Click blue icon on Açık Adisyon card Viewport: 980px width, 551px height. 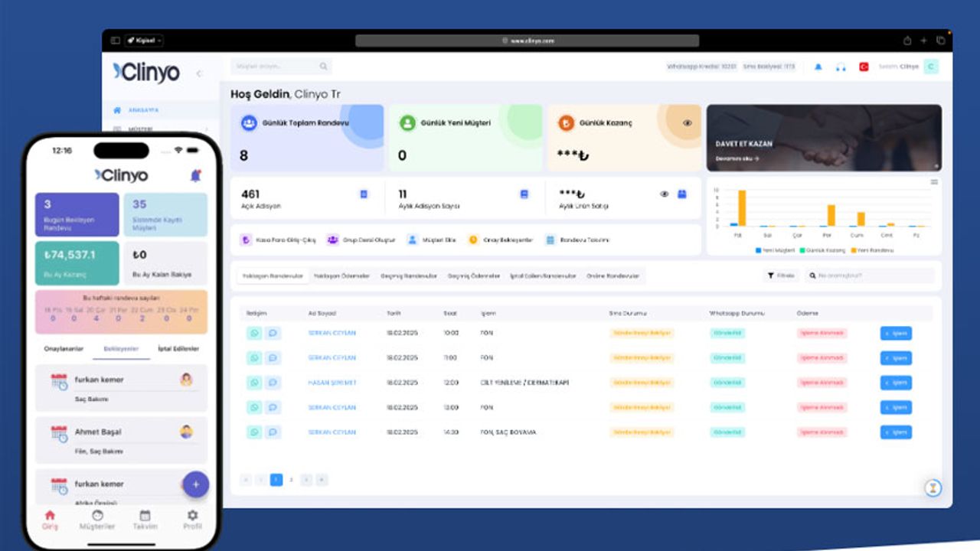point(364,194)
